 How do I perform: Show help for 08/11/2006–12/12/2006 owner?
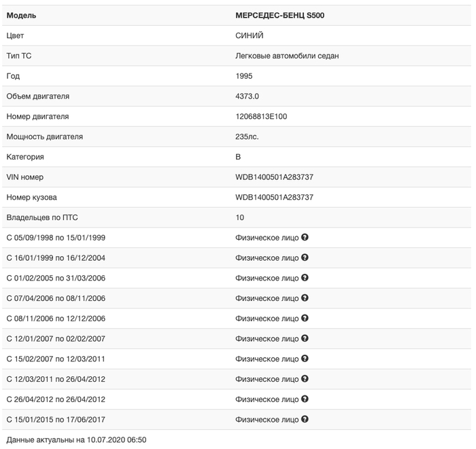pos(305,319)
